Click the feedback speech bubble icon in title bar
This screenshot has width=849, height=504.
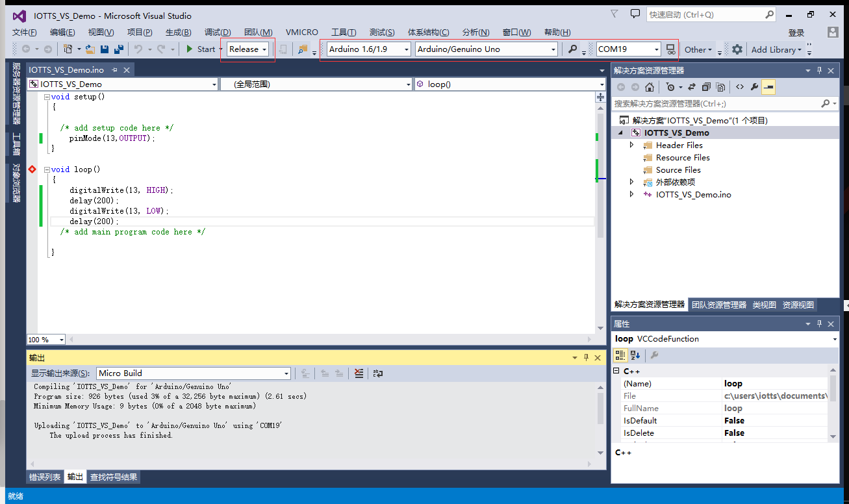coord(635,14)
